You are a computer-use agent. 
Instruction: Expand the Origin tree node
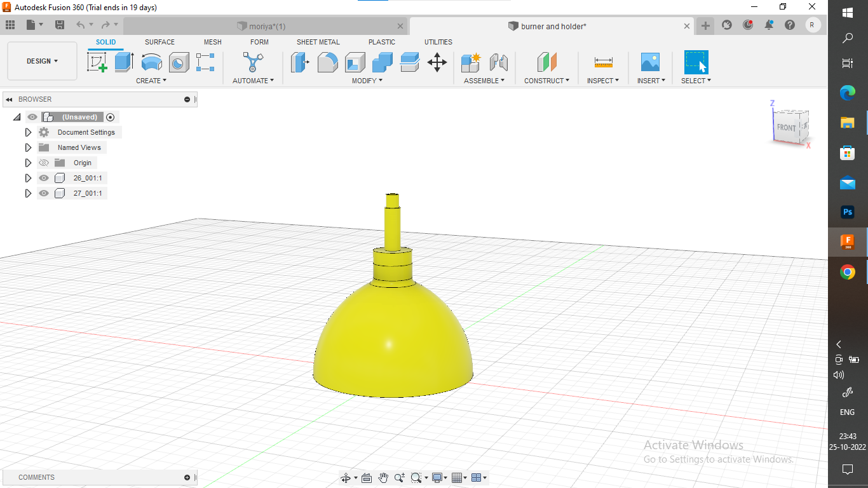[28, 163]
